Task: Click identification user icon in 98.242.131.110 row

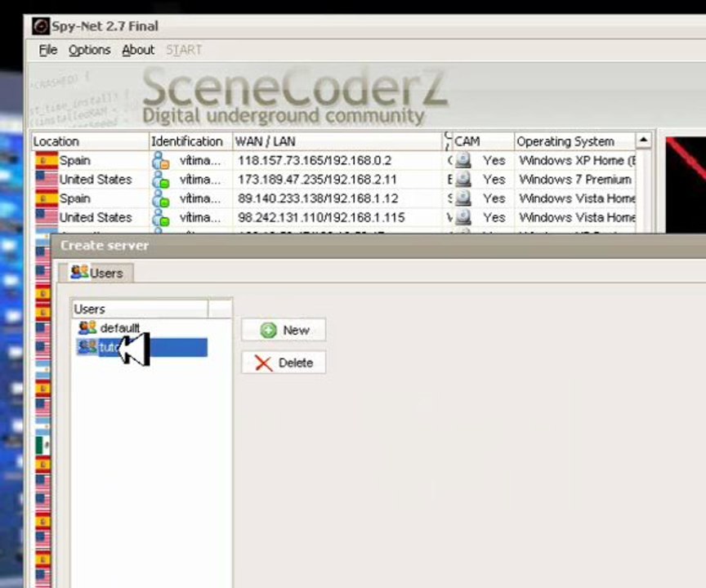Action: coord(161,218)
